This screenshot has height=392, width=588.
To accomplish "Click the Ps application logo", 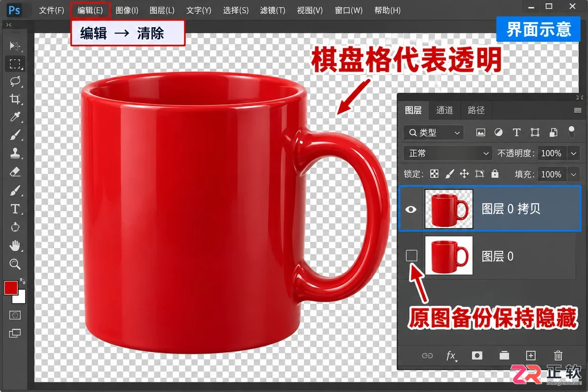I will 15,10.
